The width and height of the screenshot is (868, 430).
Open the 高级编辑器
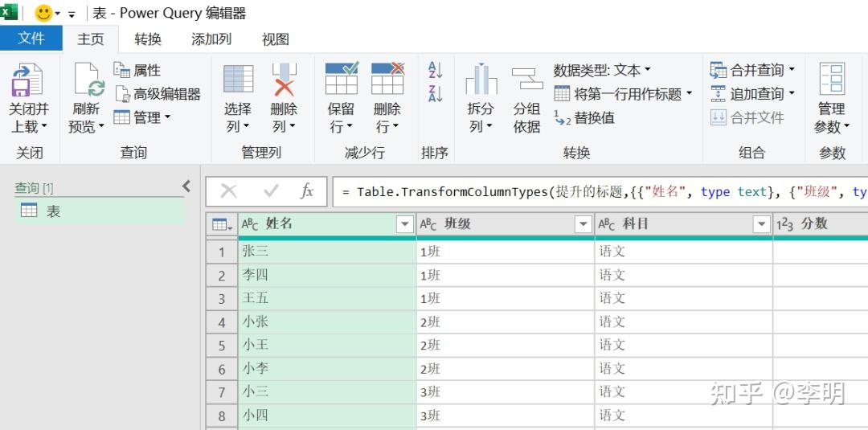pyautogui.click(x=158, y=94)
